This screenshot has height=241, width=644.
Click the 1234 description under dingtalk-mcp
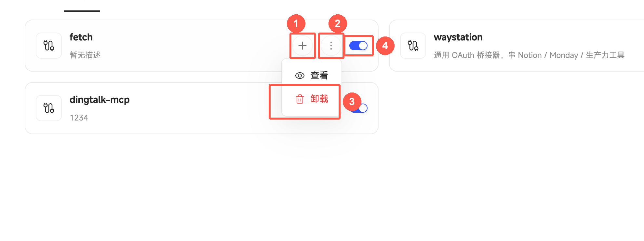79,118
